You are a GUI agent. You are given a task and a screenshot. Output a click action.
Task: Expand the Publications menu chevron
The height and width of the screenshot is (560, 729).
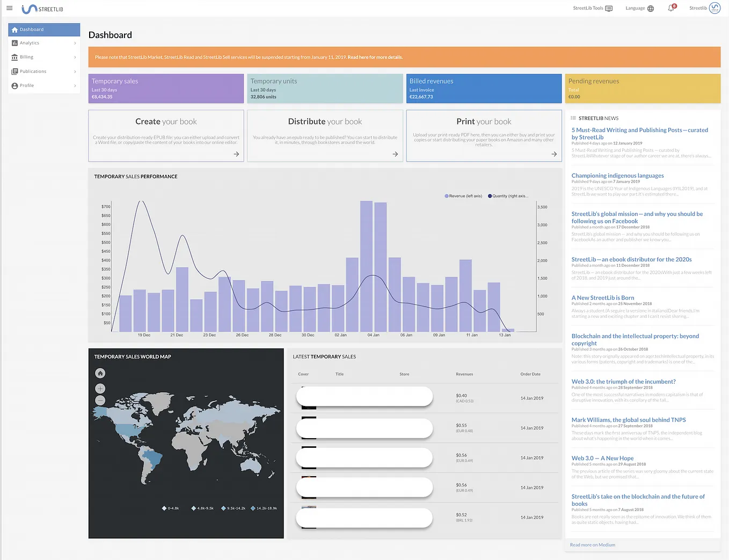75,71
